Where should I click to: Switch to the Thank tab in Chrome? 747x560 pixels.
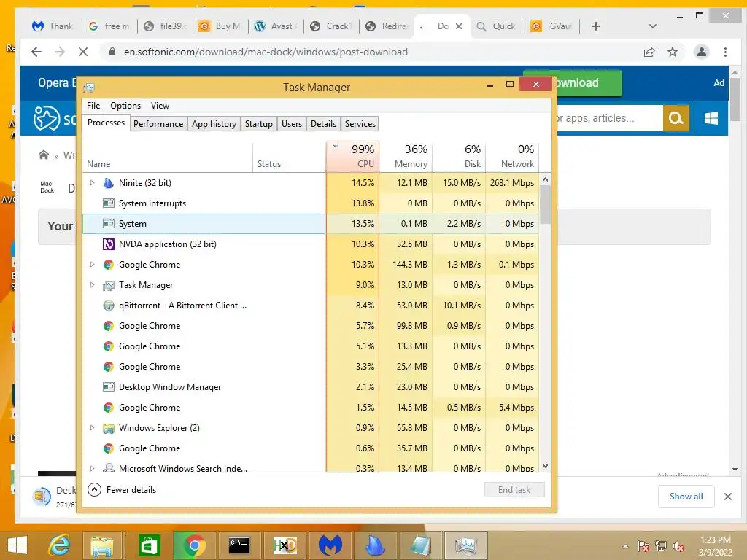53,26
